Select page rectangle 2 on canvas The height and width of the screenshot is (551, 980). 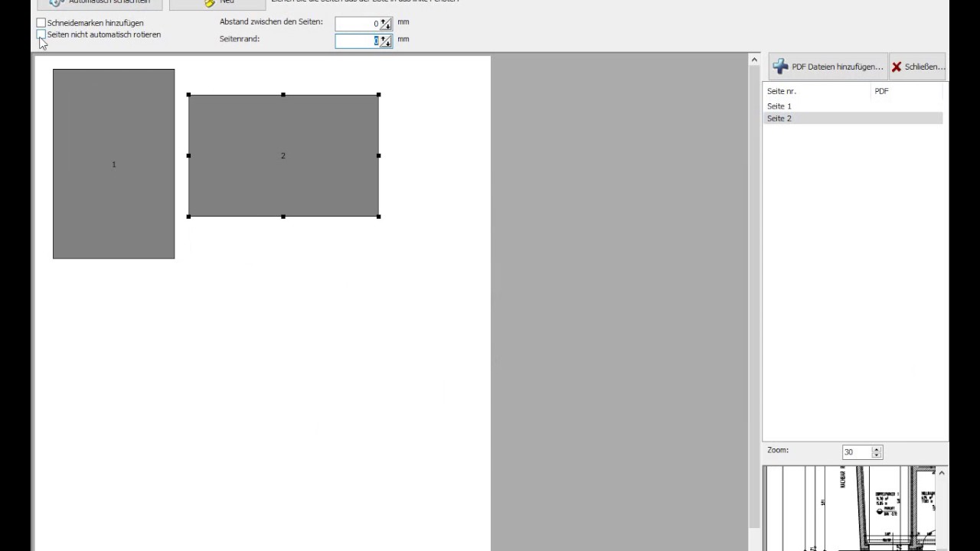(283, 155)
